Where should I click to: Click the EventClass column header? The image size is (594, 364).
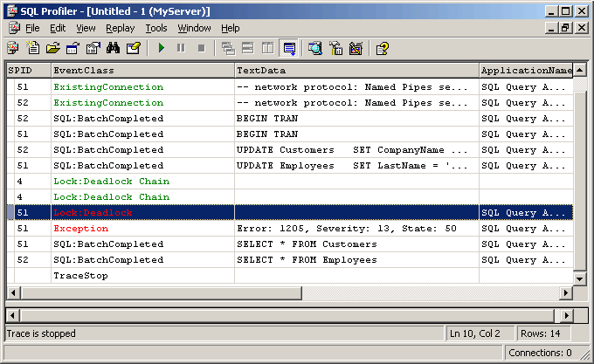pos(142,71)
